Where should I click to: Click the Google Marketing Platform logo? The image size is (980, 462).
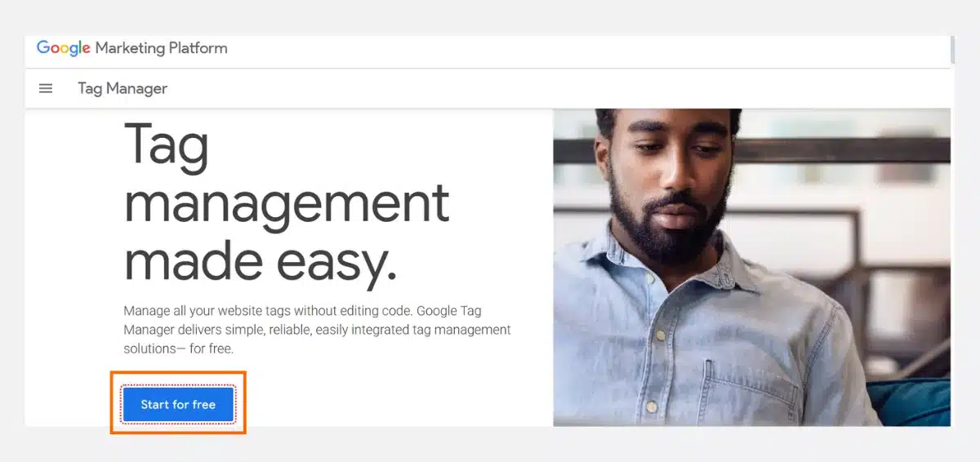click(x=132, y=48)
